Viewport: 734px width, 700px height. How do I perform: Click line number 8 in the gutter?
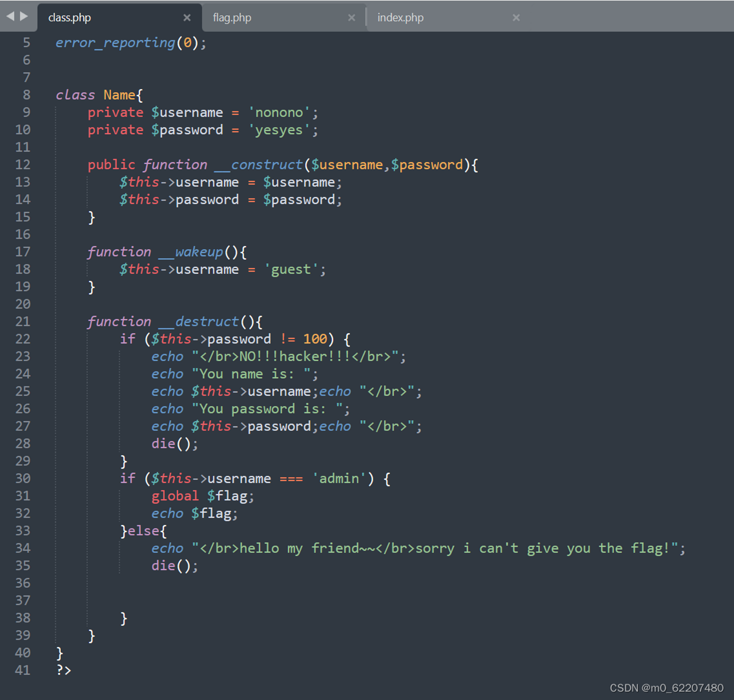tap(26, 95)
